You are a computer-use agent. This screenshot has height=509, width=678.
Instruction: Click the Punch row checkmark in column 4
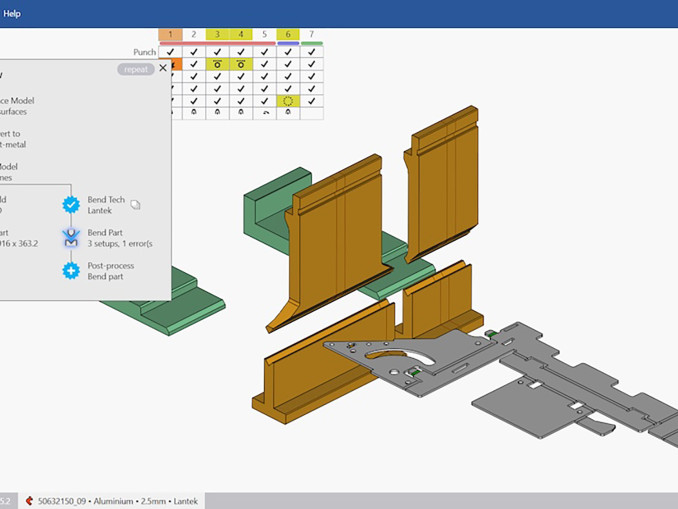pyautogui.click(x=241, y=52)
